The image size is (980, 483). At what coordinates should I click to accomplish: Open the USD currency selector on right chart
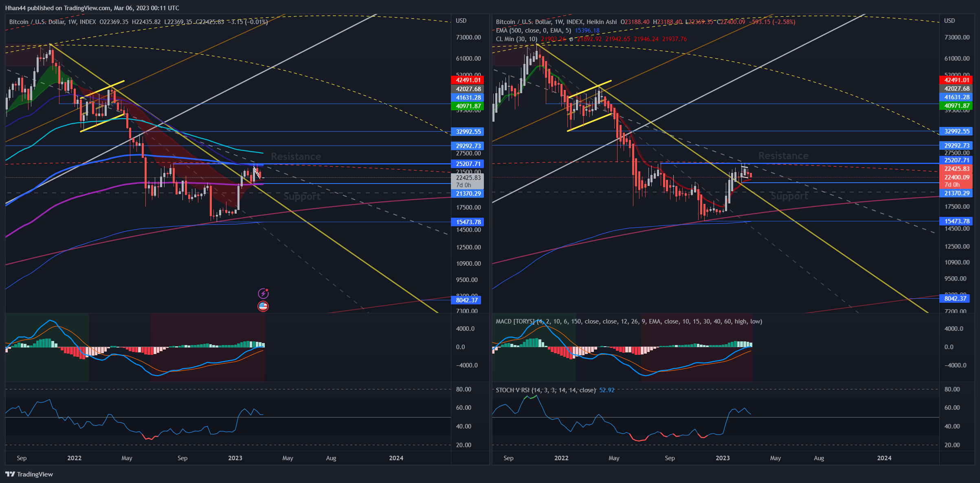tap(949, 21)
